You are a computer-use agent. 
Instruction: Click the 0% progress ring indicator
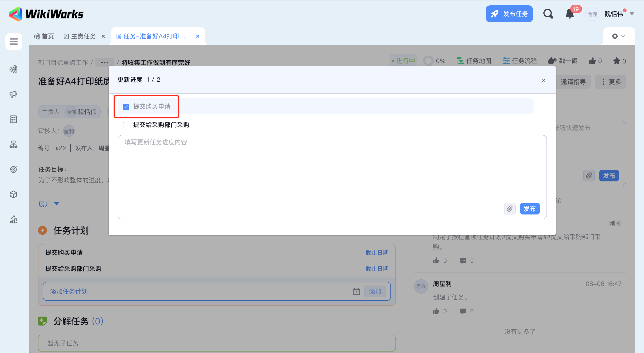tap(428, 61)
